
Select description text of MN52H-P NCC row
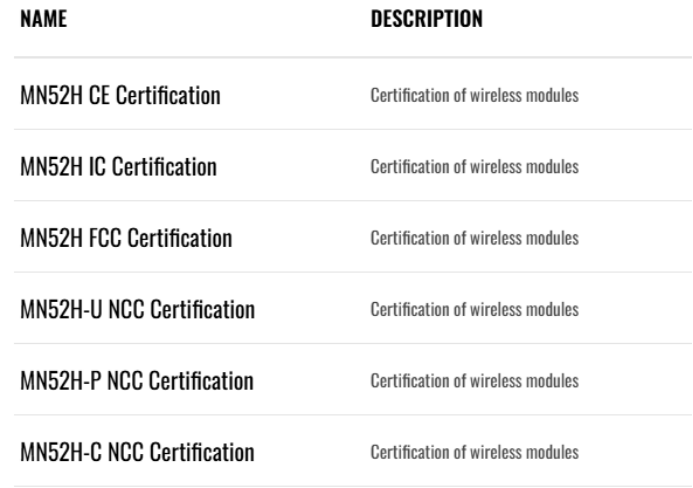point(475,381)
